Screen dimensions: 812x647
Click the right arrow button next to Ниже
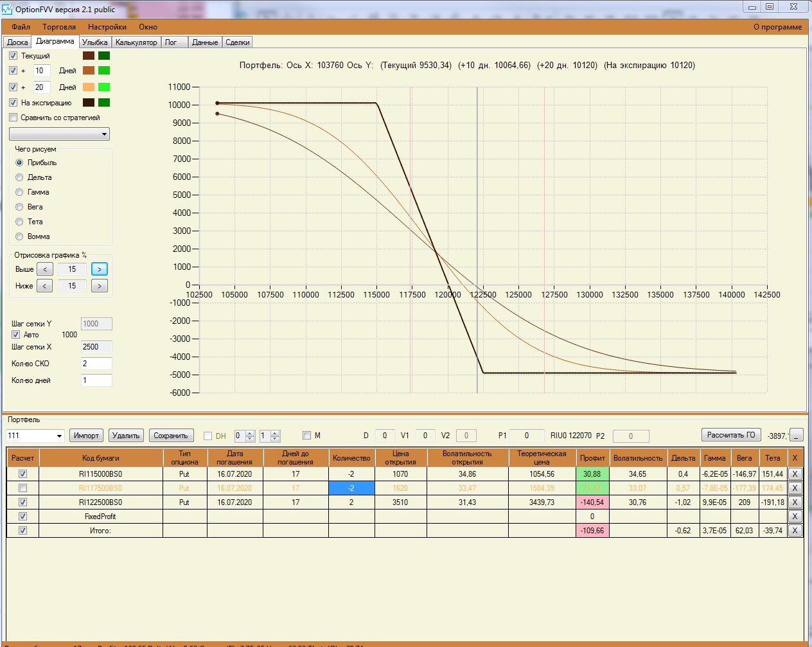pyautogui.click(x=99, y=286)
